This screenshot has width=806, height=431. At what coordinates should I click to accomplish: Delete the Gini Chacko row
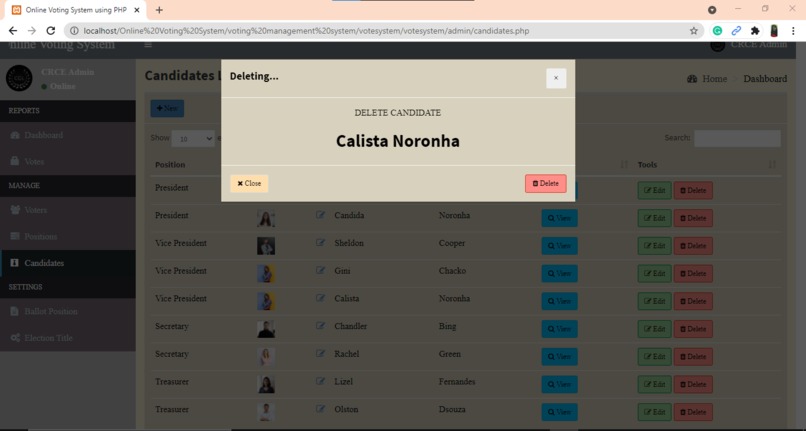point(693,274)
